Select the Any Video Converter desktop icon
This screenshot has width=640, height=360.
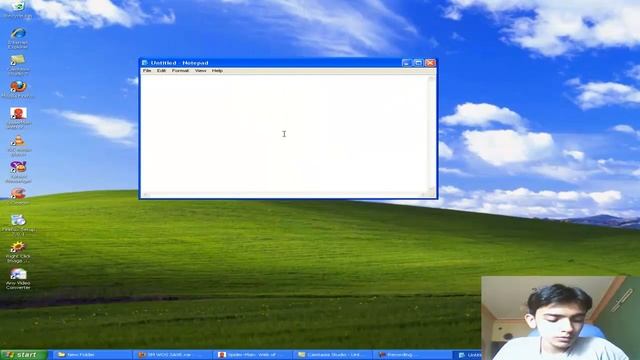tap(18, 278)
